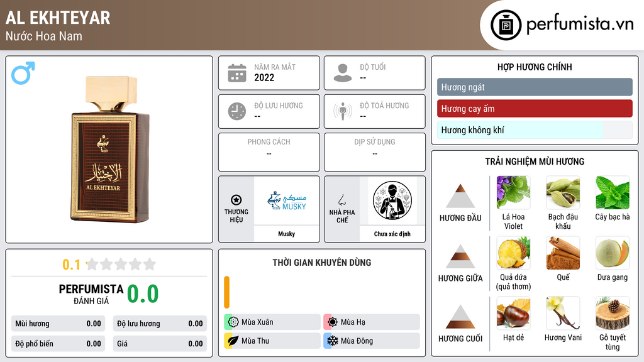
Task: Click the perfumista.vn bottle logo icon
Action: (x=506, y=25)
